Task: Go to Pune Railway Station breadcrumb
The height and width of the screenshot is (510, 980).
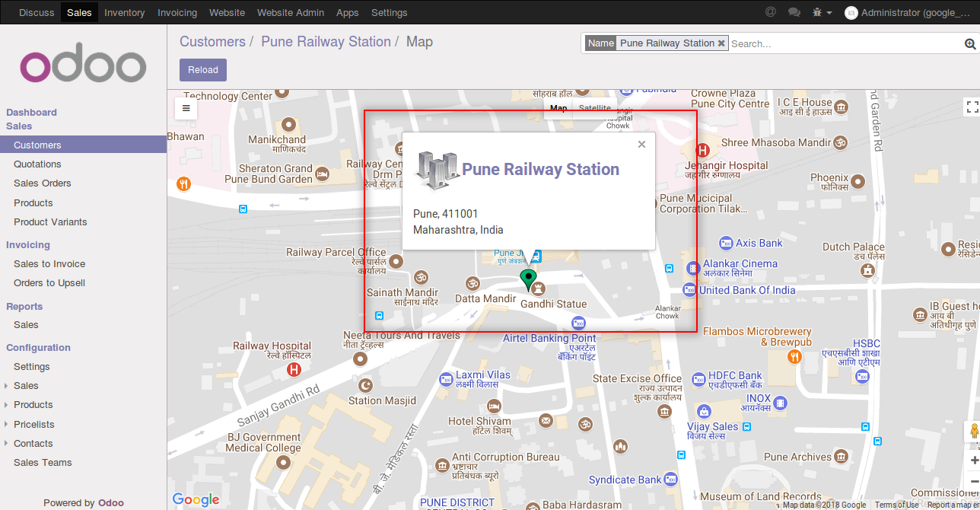Action: coord(326,42)
